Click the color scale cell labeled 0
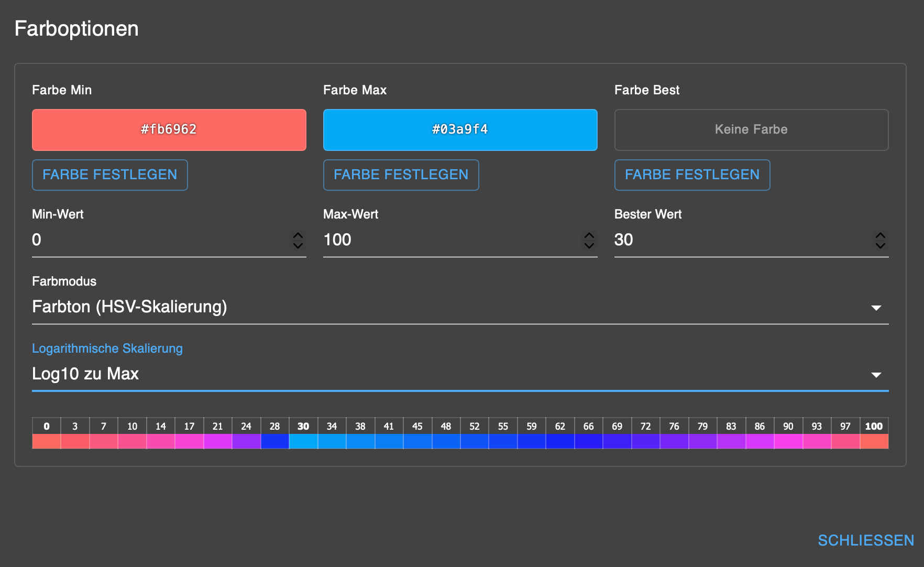This screenshot has height=567, width=924. point(47,433)
